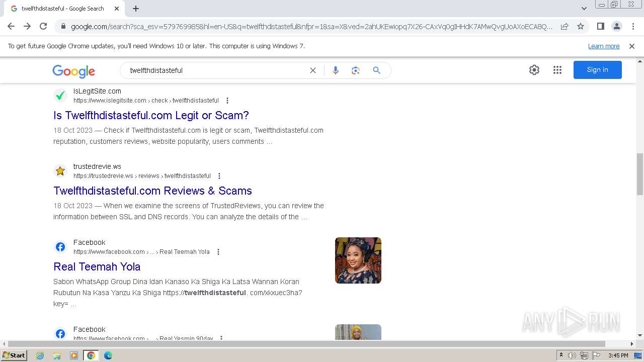Screen dimensions: 644x362
Task: Open 'Twelfthdistasteful.com Reviews & Scams' result
Action: pyautogui.click(x=152, y=191)
